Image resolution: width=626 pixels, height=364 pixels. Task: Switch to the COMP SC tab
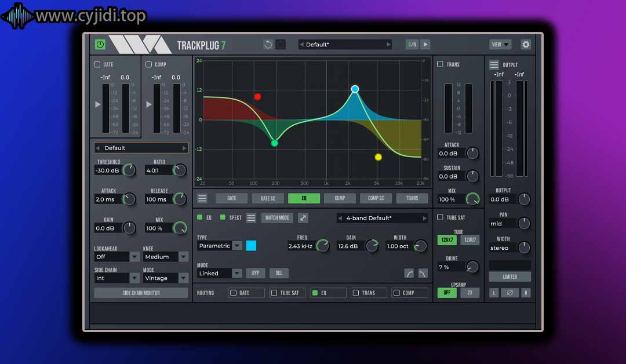[376, 198]
